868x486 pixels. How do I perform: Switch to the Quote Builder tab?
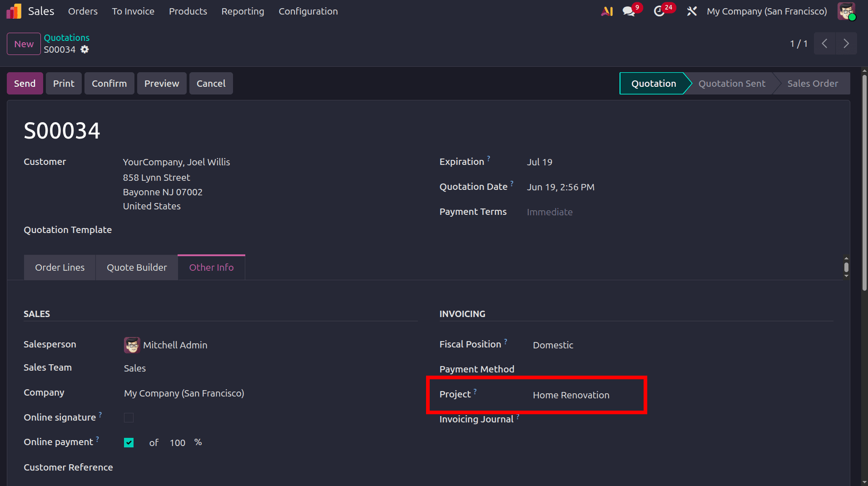pos(137,268)
